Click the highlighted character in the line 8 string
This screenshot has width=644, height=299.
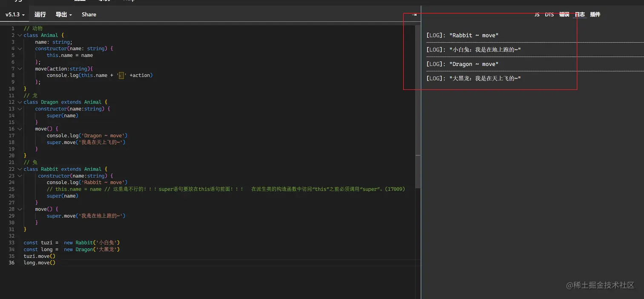coord(121,75)
